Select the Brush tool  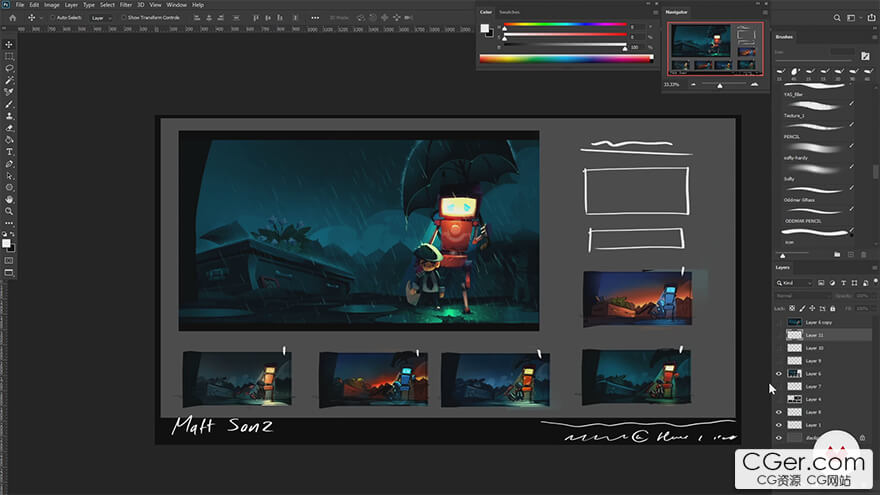9,104
